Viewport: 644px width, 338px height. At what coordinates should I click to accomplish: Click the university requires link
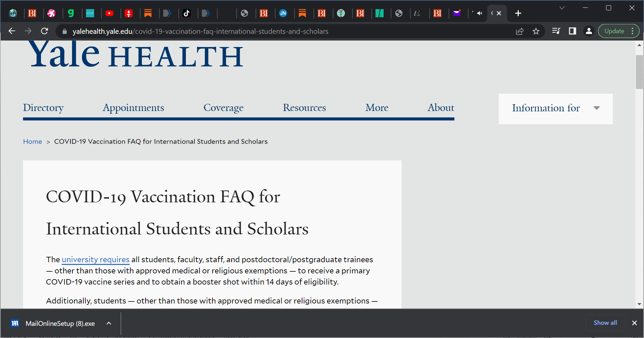click(95, 260)
